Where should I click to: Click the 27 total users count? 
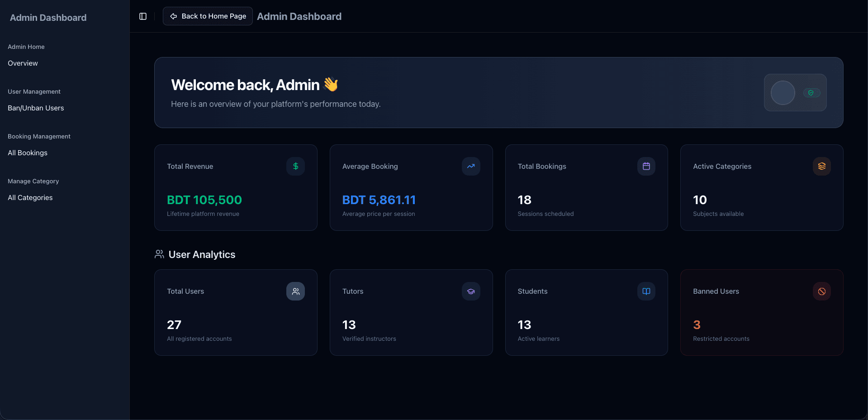coord(174,325)
